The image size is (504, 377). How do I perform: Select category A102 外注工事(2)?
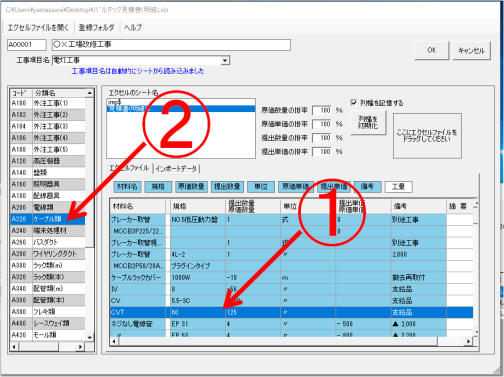pos(48,115)
